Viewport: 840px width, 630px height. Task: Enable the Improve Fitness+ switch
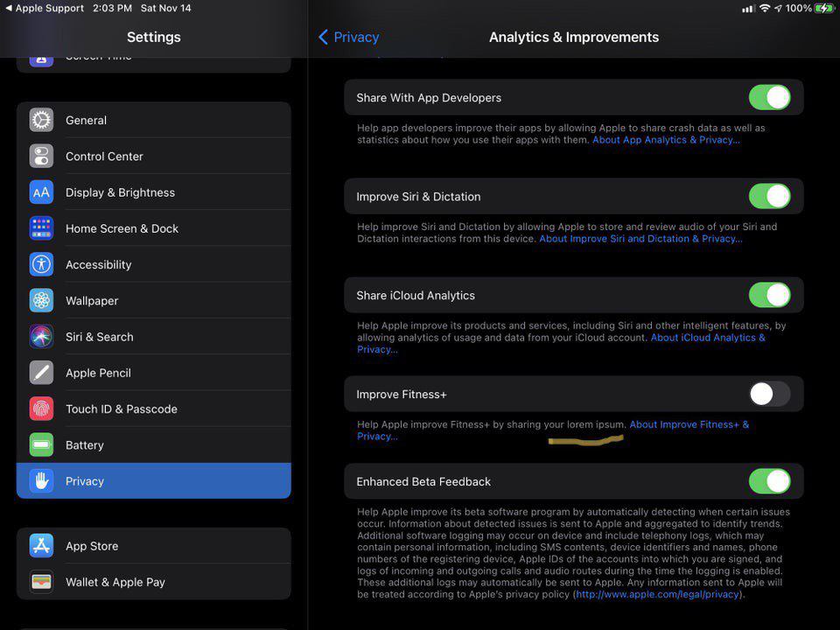769,395
